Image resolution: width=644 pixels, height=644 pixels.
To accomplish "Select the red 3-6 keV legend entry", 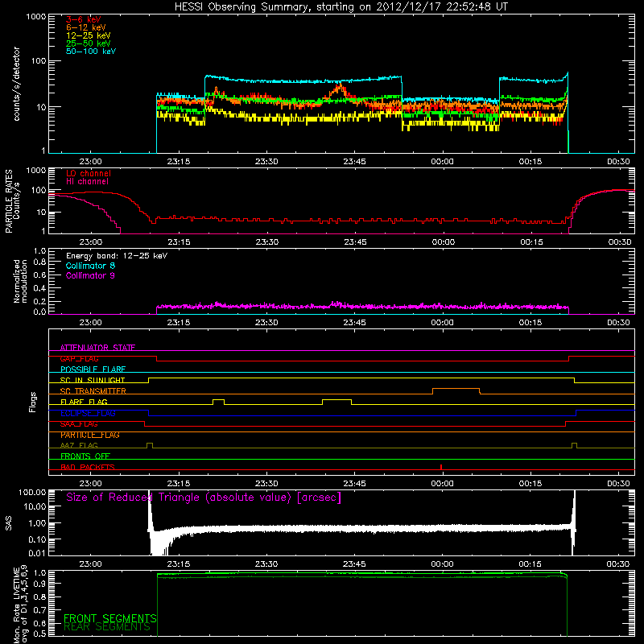I will pyautogui.click(x=84, y=19).
